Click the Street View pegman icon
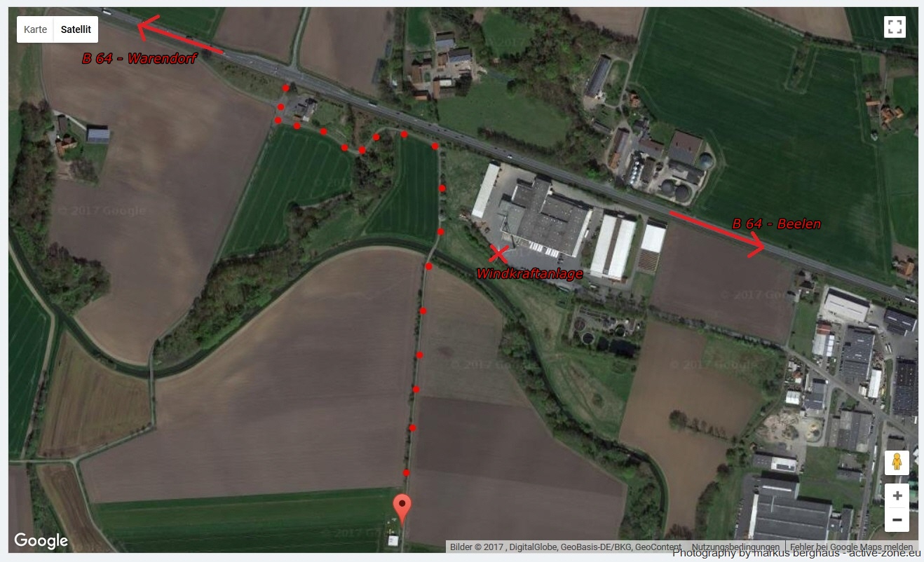The height and width of the screenshot is (562, 924). (x=897, y=463)
